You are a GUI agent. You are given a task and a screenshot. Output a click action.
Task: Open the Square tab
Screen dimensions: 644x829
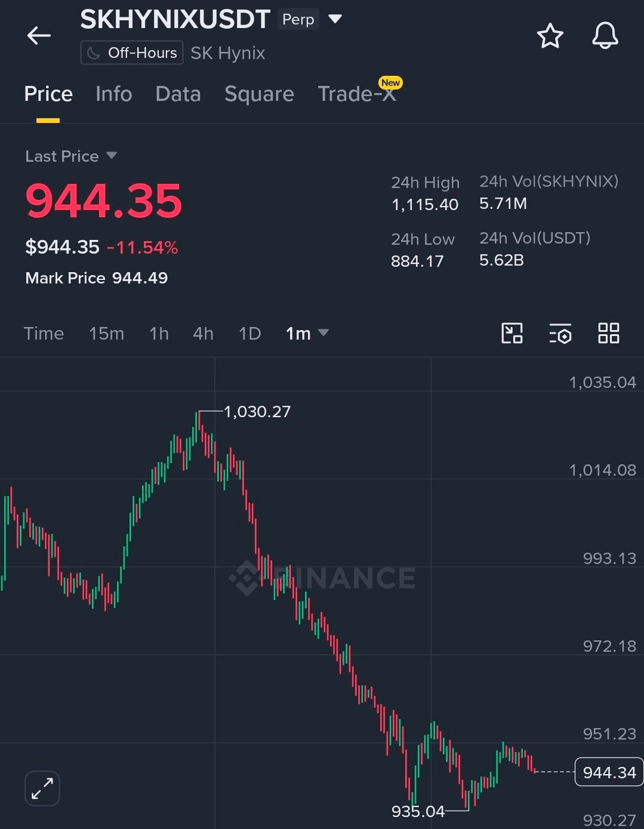coord(259,94)
